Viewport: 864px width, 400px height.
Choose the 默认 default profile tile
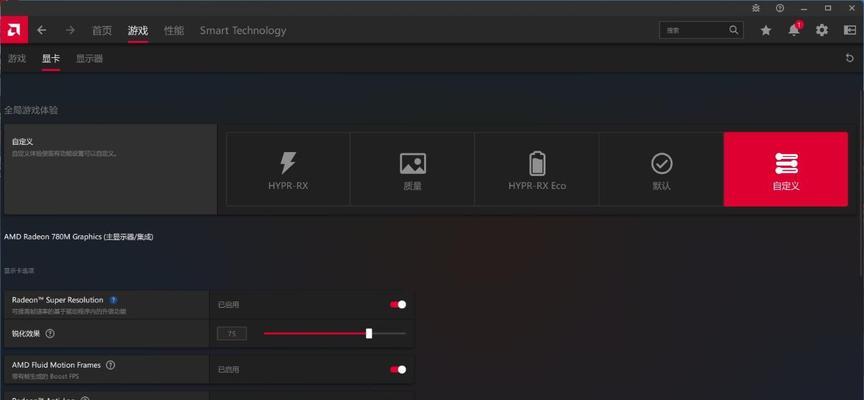tap(661, 169)
